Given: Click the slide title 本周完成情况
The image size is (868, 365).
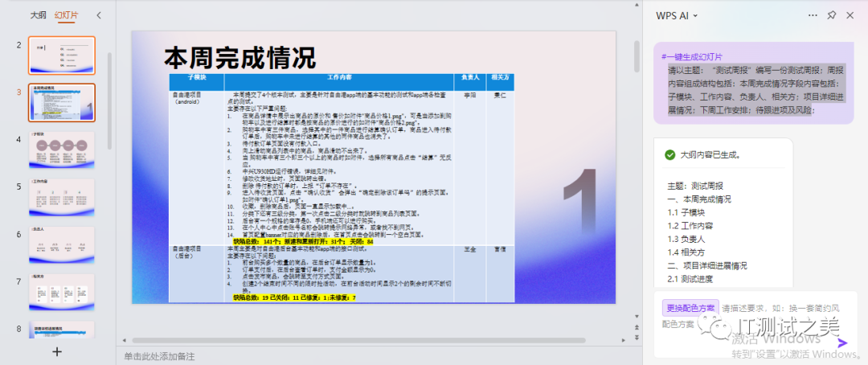Looking at the screenshot, I should pyautogui.click(x=240, y=58).
